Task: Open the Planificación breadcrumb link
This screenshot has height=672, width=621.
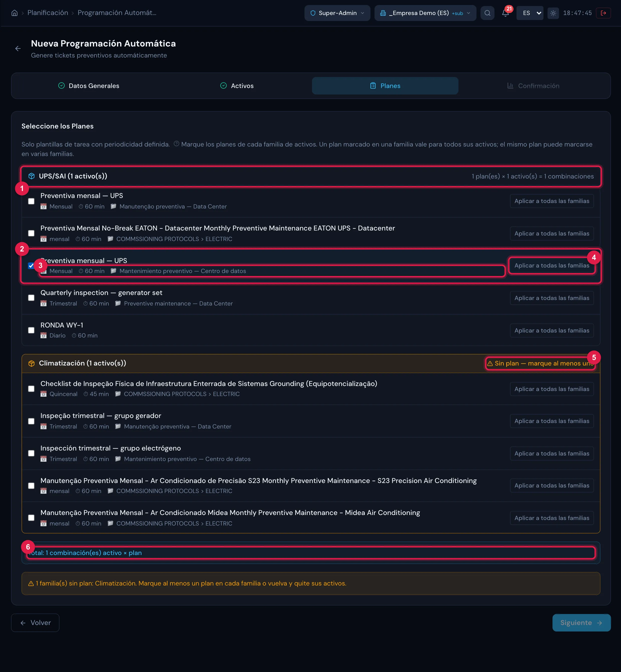Action: (48, 13)
